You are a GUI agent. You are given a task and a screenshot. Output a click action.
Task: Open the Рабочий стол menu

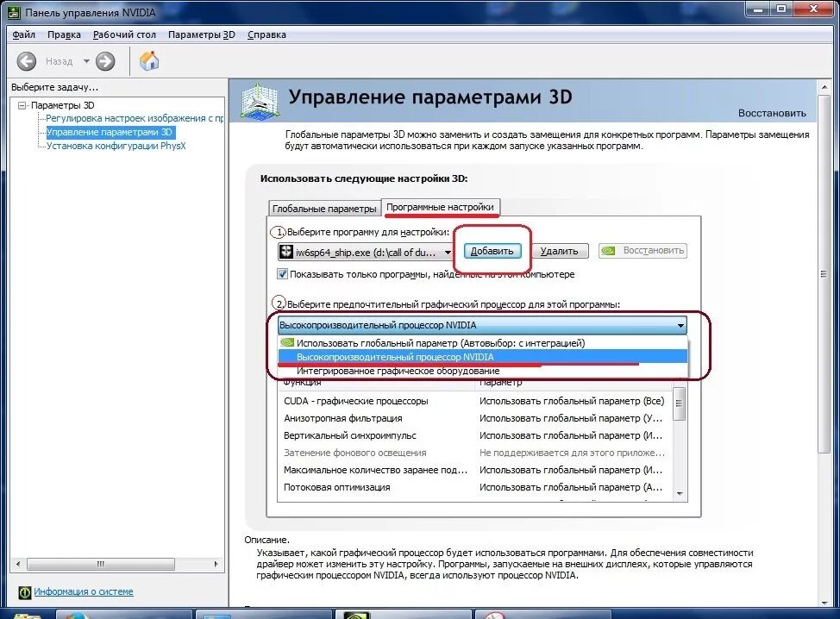click(x=124, y=34)
